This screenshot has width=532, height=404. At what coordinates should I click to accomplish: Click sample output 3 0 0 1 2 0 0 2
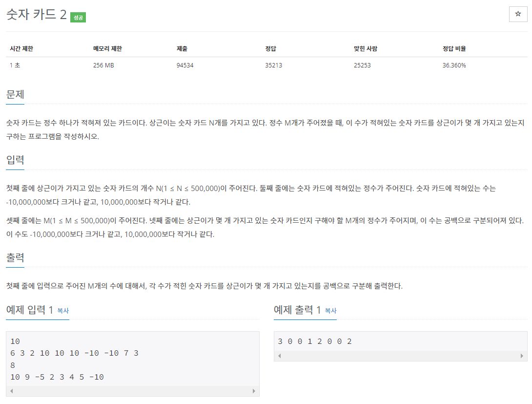click(x=315, y=341)
